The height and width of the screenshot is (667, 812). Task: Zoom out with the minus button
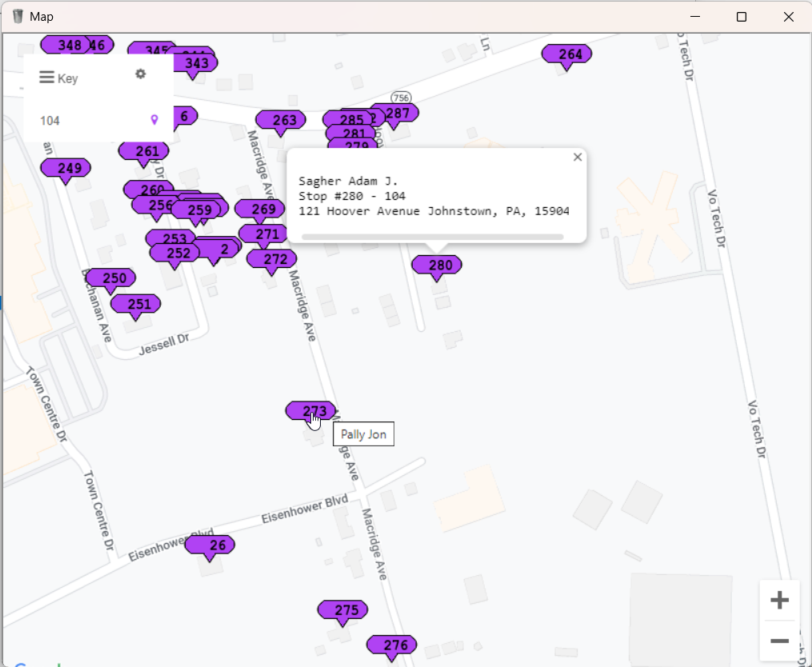pos(779,641)
